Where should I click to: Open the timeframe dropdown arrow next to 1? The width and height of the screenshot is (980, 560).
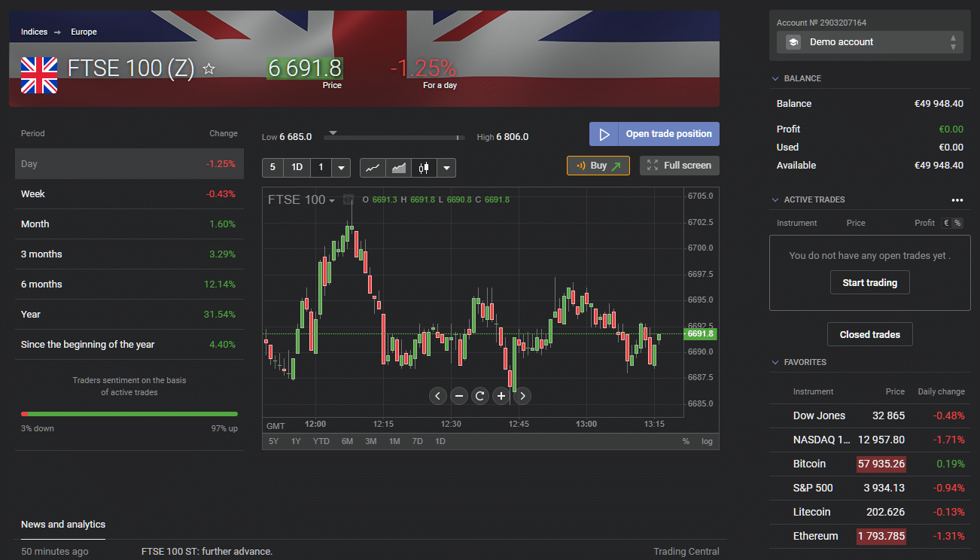coord(341,167)
